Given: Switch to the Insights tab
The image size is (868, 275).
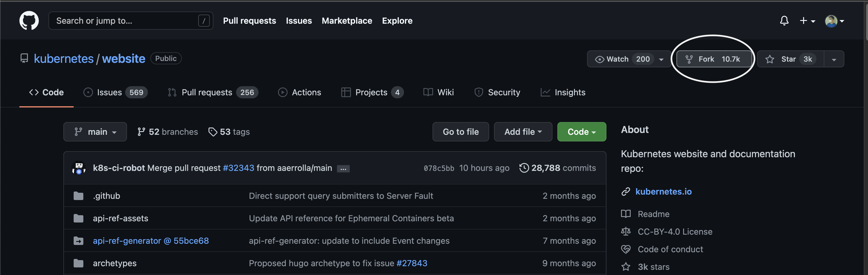Looking at the screenshot, I should 563,92.
